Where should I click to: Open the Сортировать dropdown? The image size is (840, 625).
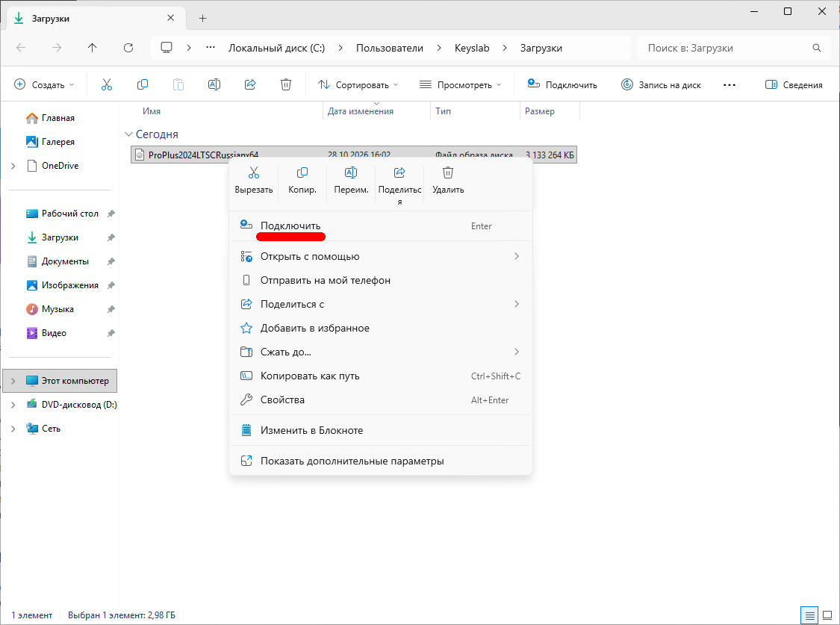pyautogui.click(x=358, y=84)
